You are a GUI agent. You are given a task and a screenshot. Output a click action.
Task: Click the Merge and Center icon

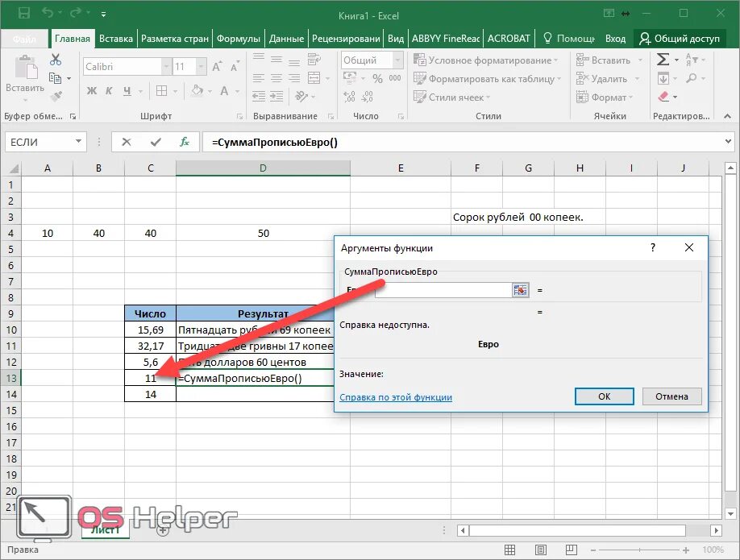coord(314,78)
